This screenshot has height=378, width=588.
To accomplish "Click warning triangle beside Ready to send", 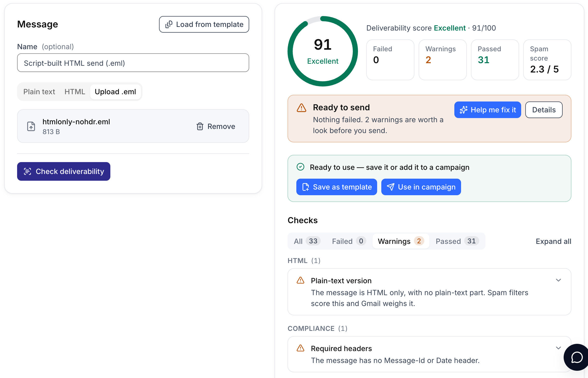I will click(302, 108).
